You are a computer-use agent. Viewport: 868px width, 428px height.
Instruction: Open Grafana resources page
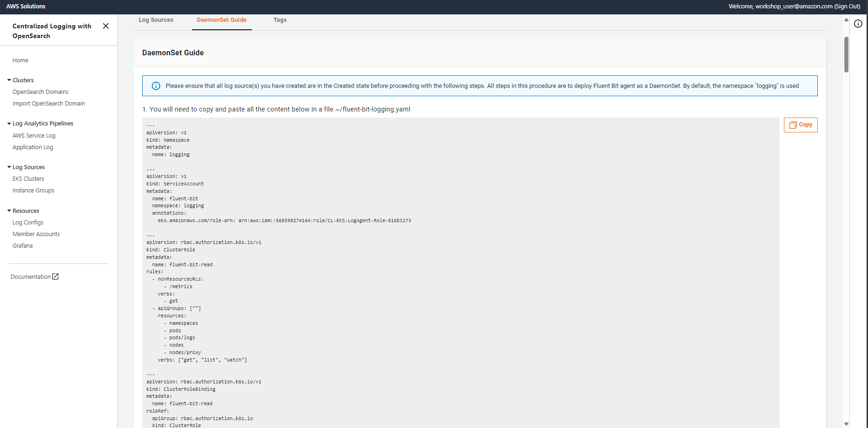click(23, 246)
